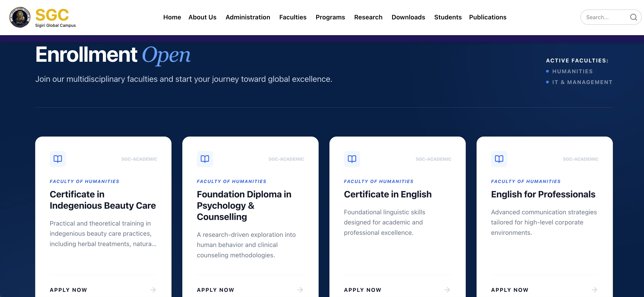Click HUMANITIES in Active Faculties list

[x=572, y=71]
